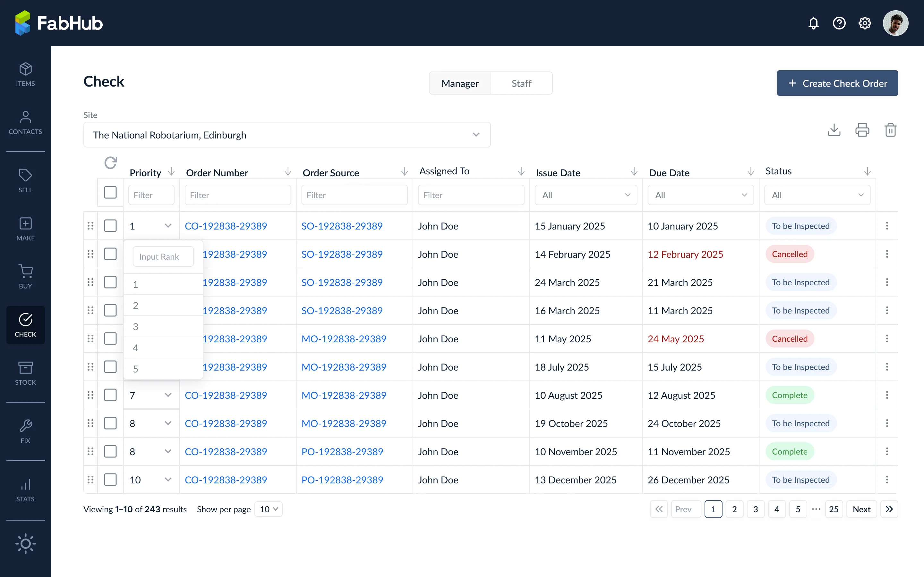Open PO-192838-29389 link in last row
This screenshot has width=924, height=577.
(x=342, y=480)
